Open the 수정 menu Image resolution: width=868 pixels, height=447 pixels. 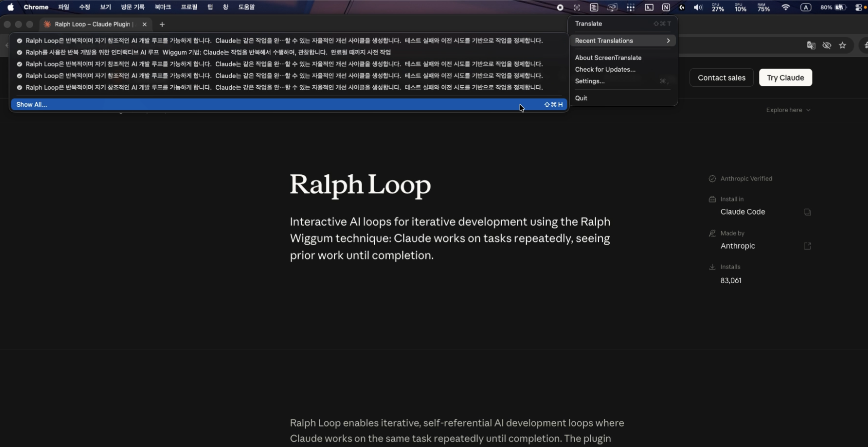tap(85, 8)
